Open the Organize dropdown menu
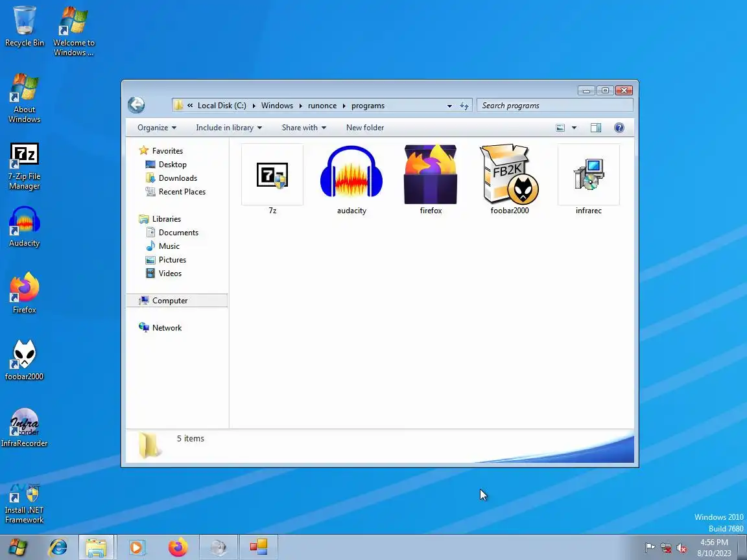This screenshot has width=747, height=560. coord(157,128)
